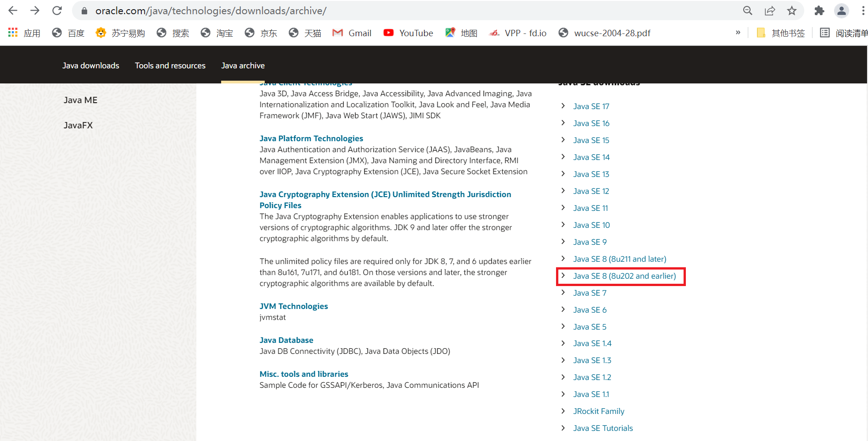The width and height of the screenshot is (868, 441).
Task: Share this page via the share icon
Action: point(770,11)
